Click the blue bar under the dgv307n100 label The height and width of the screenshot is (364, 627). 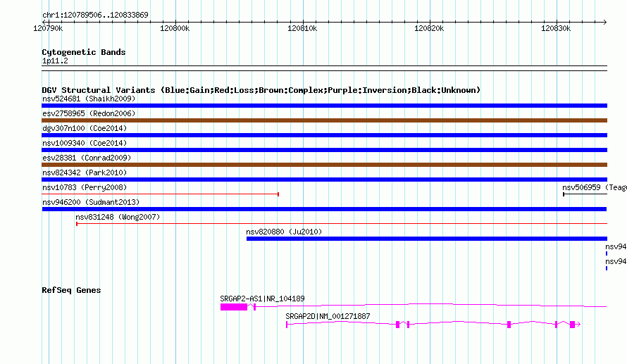tap(324, 135)
